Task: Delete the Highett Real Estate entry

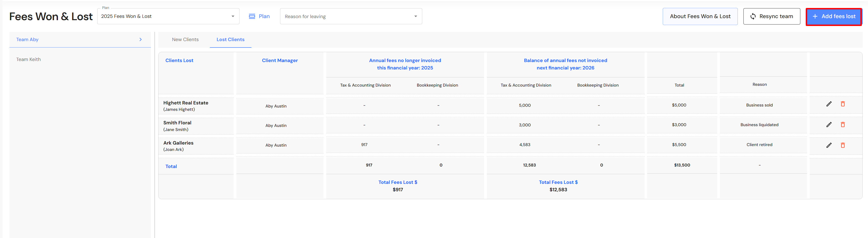Action: point(842,104)
